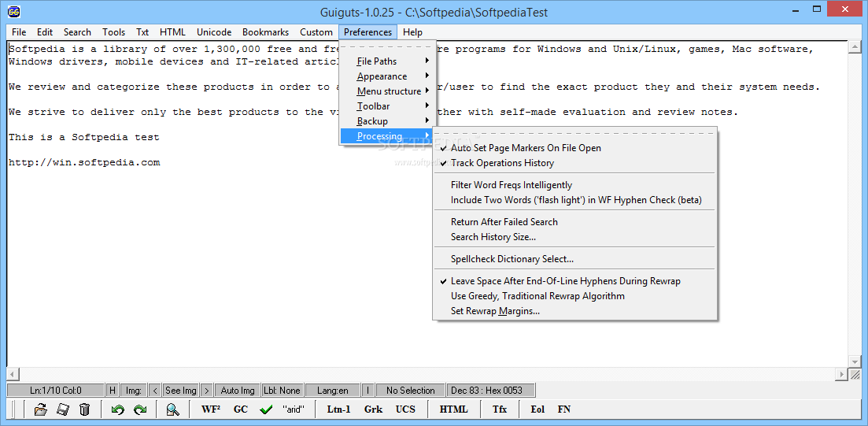Viewport: 868px width, 426px height.
Task: Click the HTML toolbar button
Action: (453, 410)
